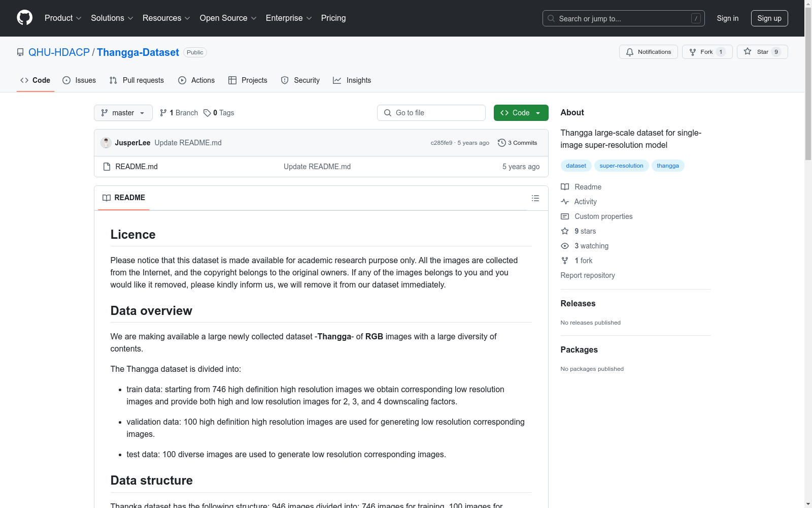Open the master branch selector
The width and height of the screenshot is (812, 508).
tap(123, 113)
